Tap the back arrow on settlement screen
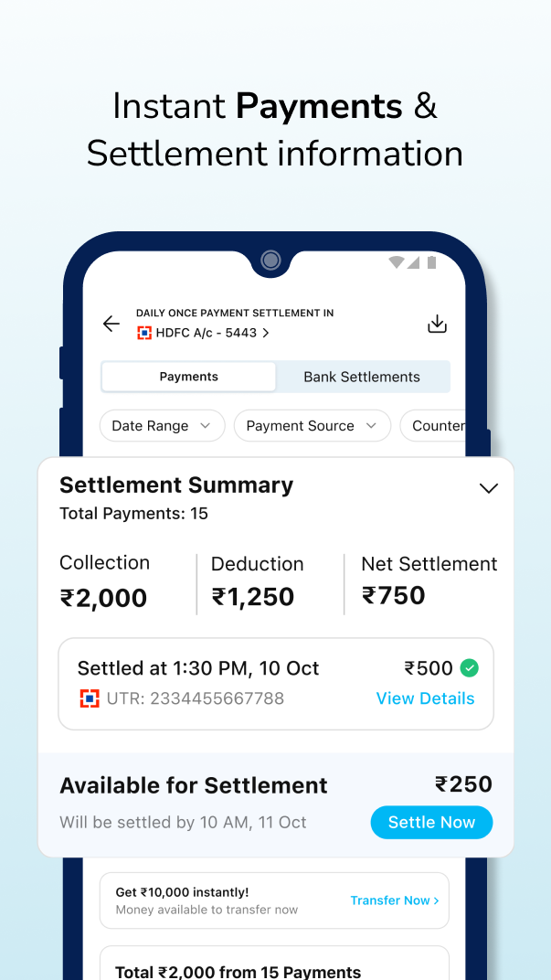551x980 pixels. pyautogui.click(x=111, y=324)
